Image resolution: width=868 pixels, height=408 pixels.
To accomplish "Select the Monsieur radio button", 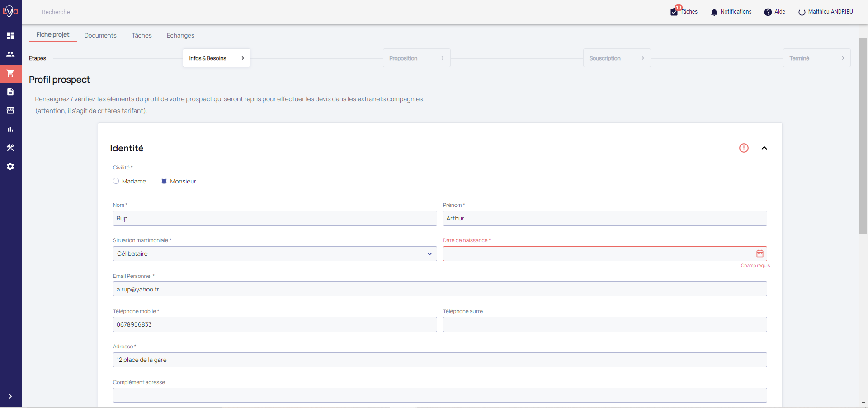I will click(164, 181).
